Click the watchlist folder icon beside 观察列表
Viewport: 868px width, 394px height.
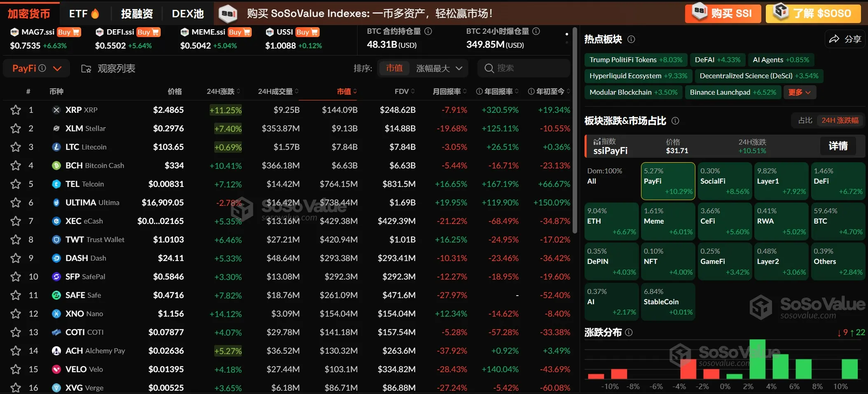[85, 68]
